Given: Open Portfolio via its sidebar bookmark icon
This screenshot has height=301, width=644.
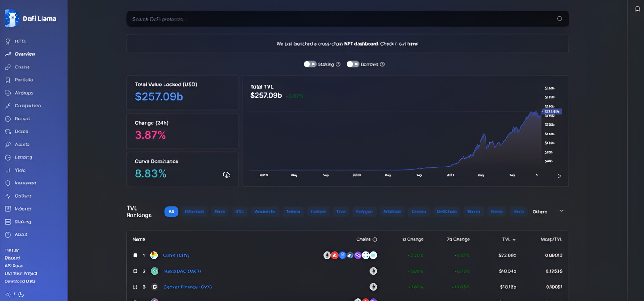Looking at the screenshot, I should click(8, 80).
